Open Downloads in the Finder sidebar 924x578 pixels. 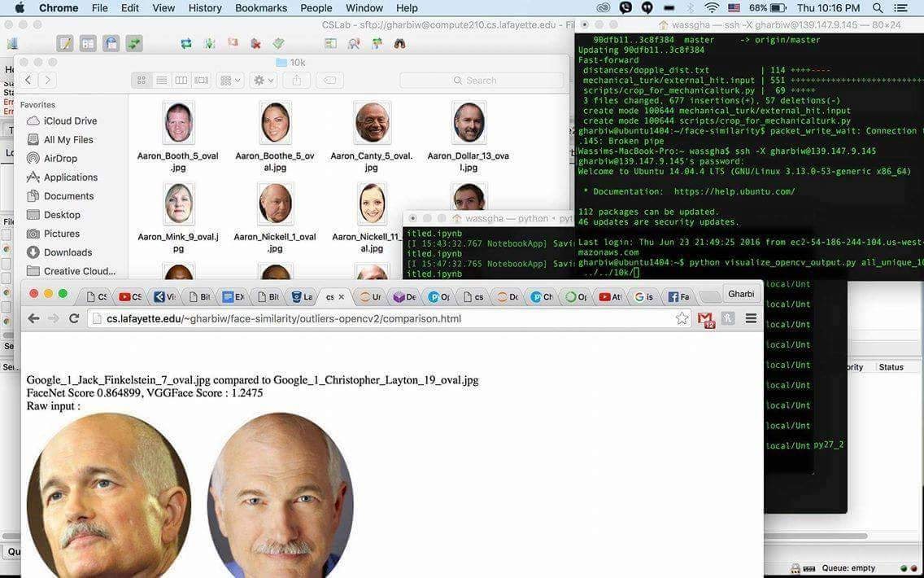(x=68, y=252)
